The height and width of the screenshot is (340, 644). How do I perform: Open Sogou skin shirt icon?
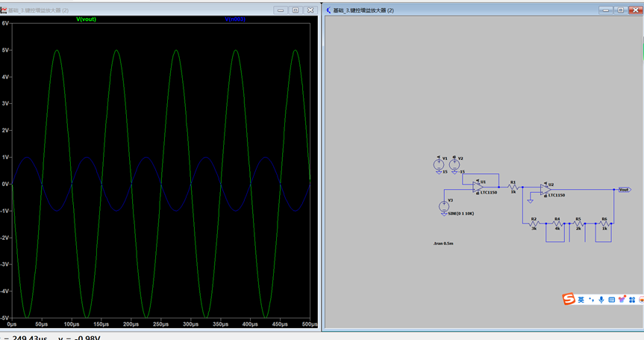tap(622, 300)
